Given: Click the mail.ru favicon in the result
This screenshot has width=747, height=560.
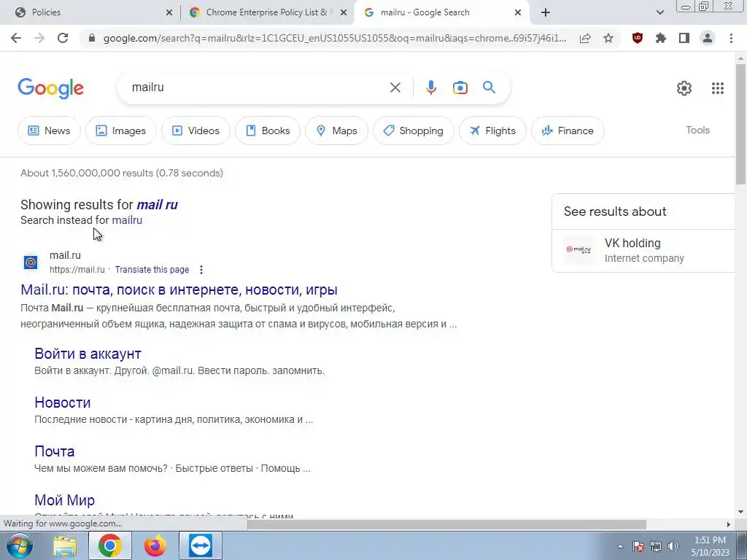Looking at the screenshot, I should coord(31,262).
